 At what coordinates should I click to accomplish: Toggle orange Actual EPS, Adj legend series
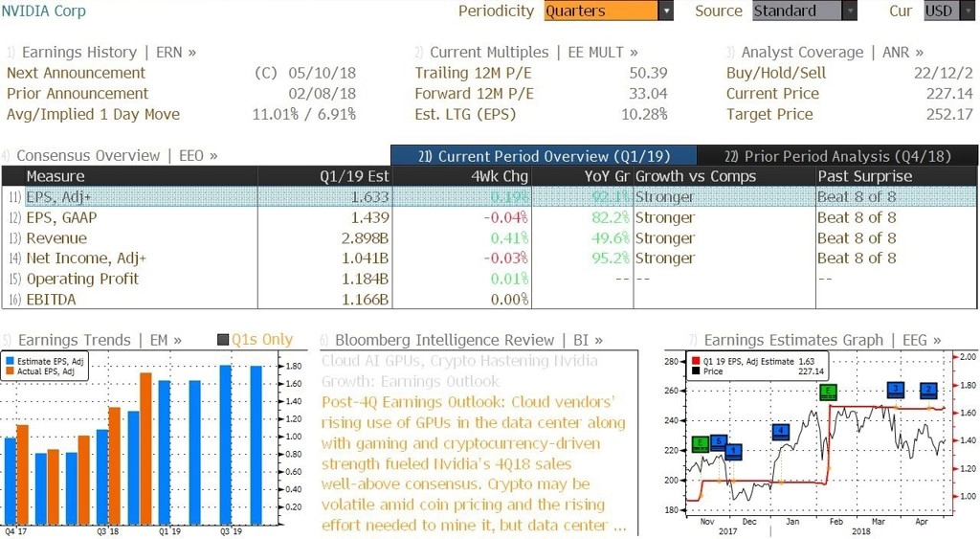[10, 371]
